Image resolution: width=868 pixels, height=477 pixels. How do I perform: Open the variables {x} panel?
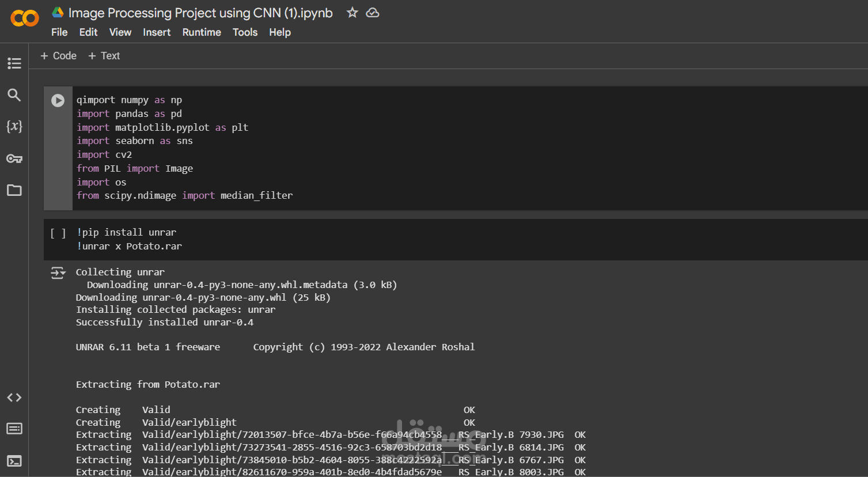point(14,126)
